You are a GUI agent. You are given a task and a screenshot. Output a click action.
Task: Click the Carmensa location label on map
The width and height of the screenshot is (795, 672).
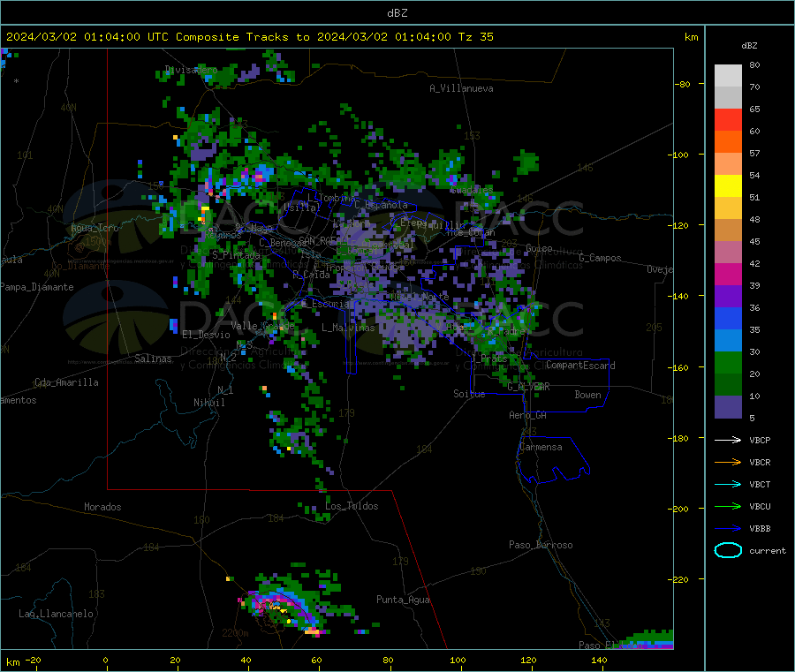point(541,447)
